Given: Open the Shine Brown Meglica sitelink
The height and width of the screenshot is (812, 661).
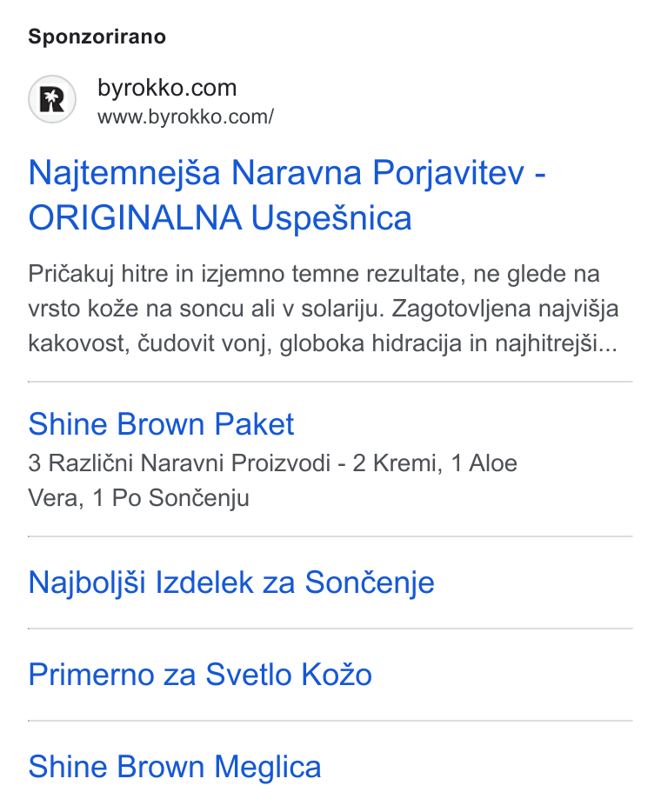Looking at the screenshot, I should pyautogui.click(x=175, y=767).
